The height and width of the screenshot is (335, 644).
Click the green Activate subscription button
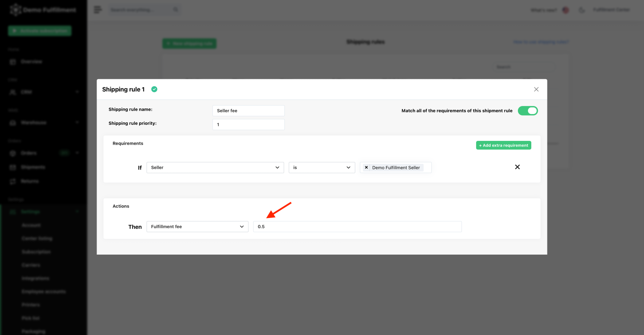tap(40, 31)
